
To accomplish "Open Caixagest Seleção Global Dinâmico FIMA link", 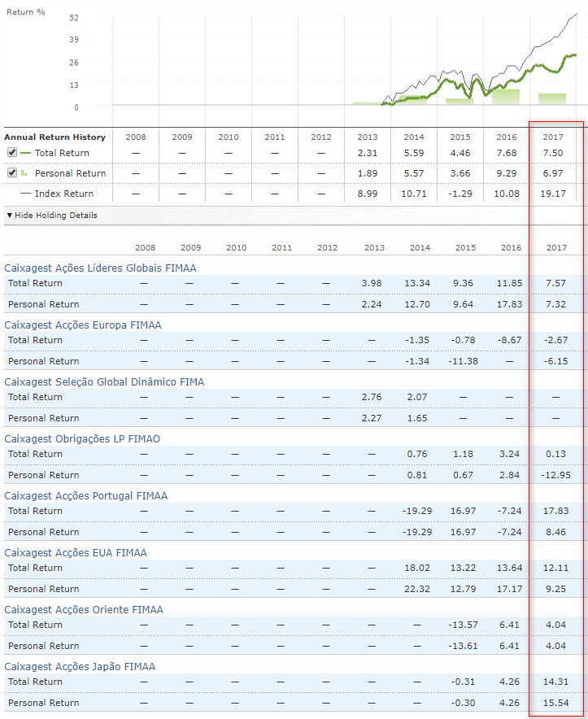I will [104, 381].
